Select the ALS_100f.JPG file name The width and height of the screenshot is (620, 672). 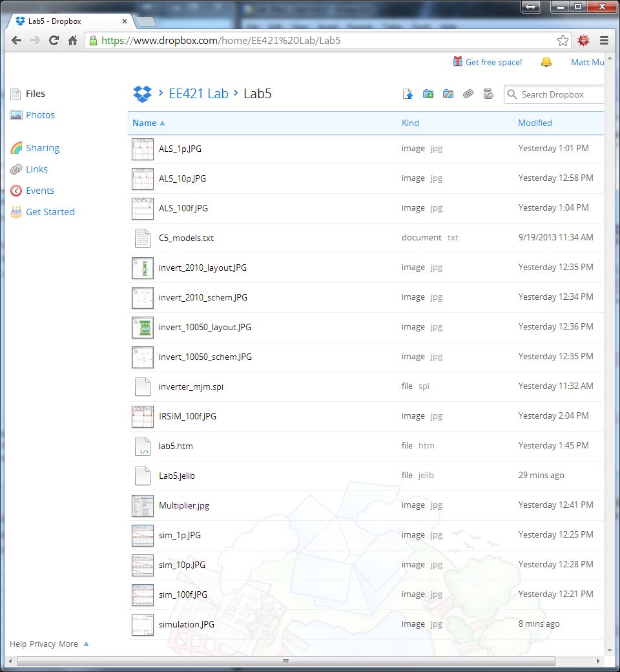coord(183,208)
